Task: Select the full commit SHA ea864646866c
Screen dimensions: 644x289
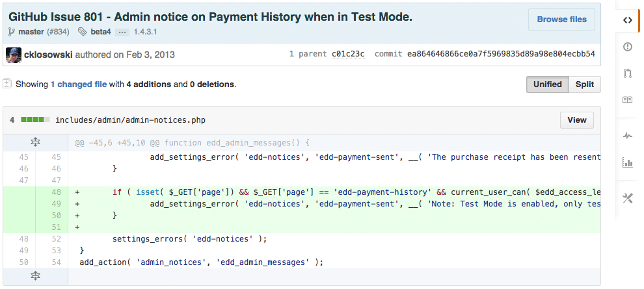Action: 501,54
